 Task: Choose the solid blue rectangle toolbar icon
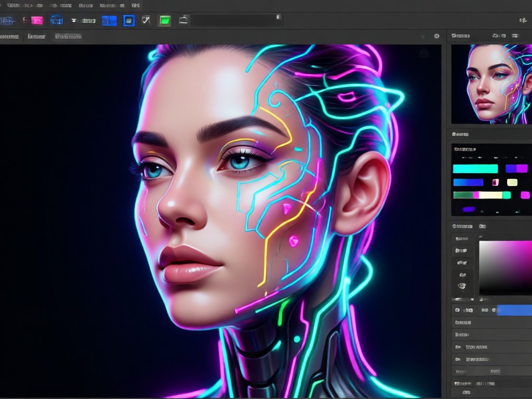(x=109, y=21)
